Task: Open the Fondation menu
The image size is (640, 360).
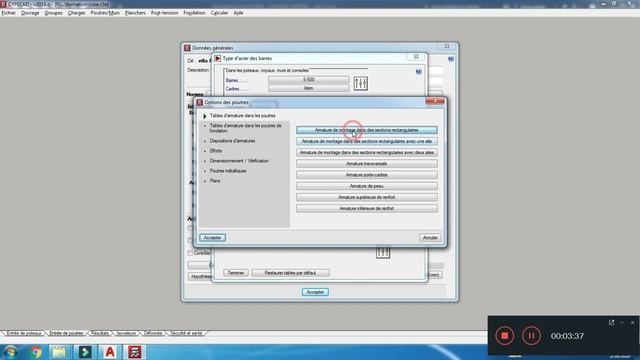Action: click(194, 13)
